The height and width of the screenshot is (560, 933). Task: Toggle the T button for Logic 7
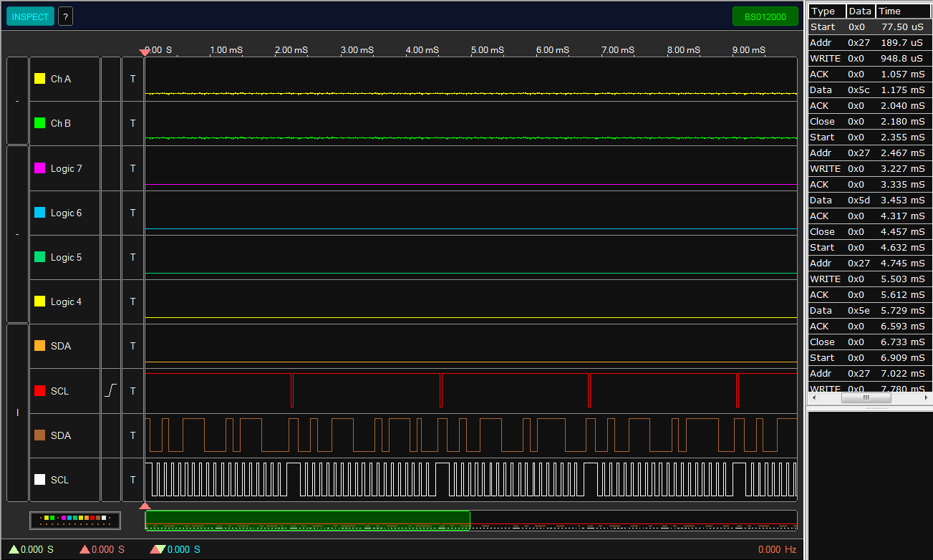pos(132,168)
